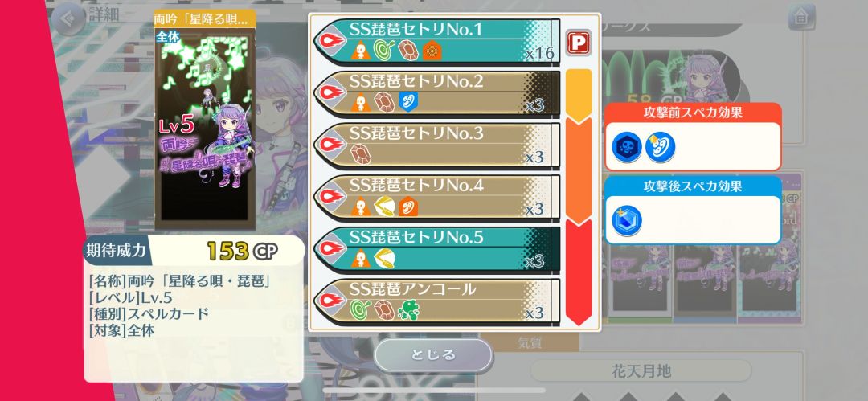Tap the skull debuff icon under 攻撃前スペカ効果
Screen dimensions: 868x401
click(627, 147)
